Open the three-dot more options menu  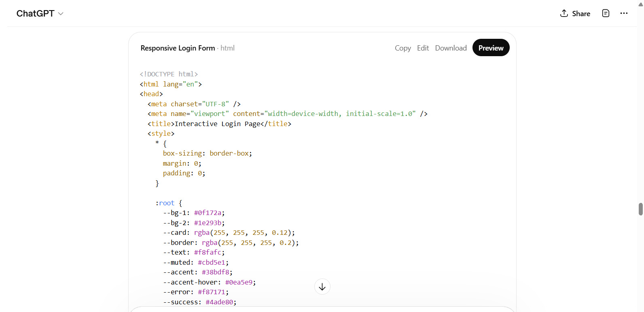point(624,13)
